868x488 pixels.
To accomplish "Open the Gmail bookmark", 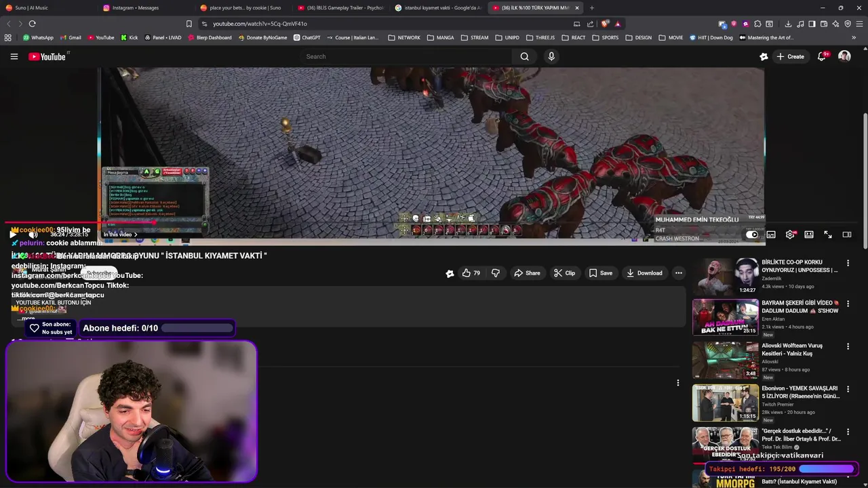I will 71,38.
